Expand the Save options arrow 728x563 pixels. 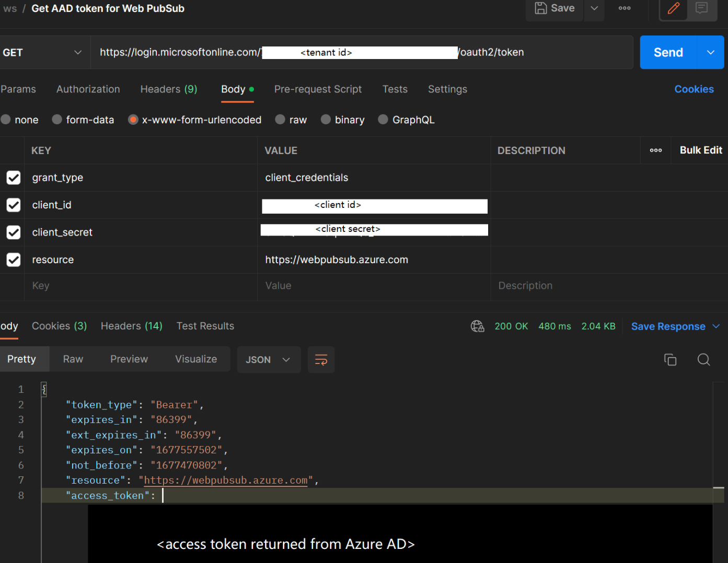click(594, 8)
